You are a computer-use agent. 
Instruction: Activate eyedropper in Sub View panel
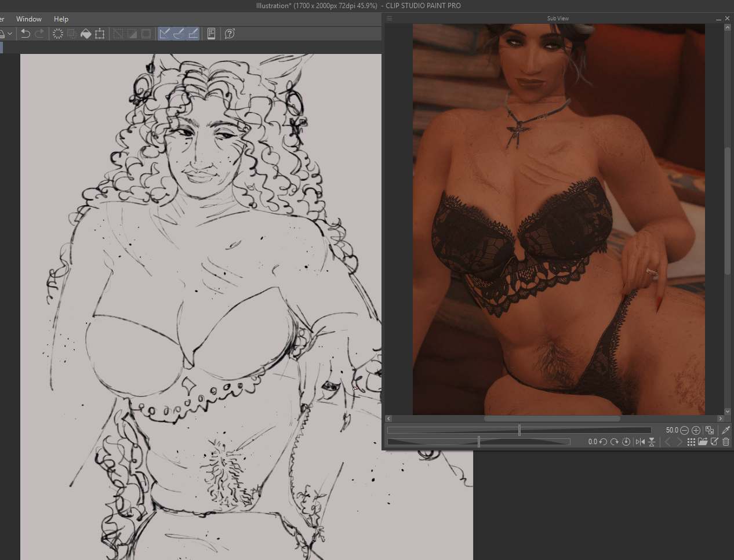click(x=725, y=430)
